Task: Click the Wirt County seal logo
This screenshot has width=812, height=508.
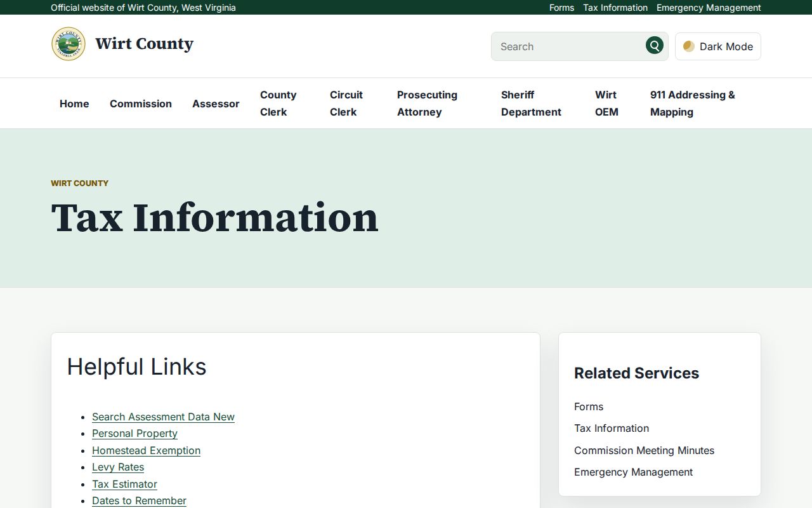Action: (69, 44)
